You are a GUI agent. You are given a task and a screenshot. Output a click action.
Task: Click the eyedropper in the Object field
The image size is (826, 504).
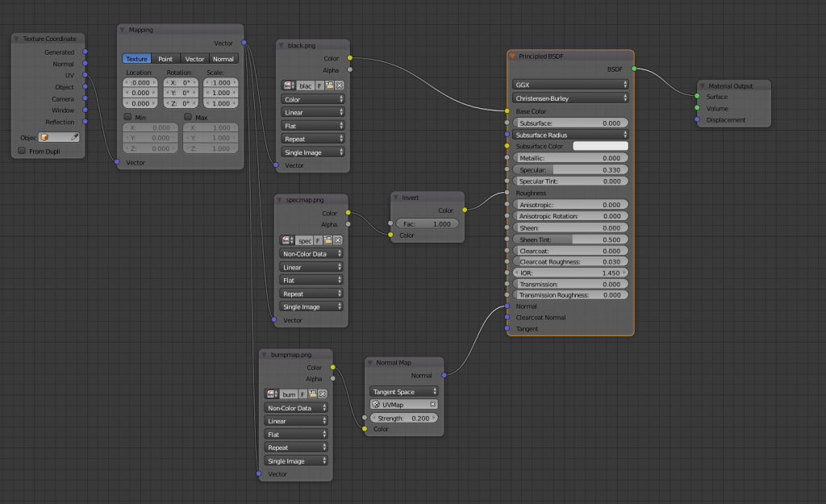point(74,138)
